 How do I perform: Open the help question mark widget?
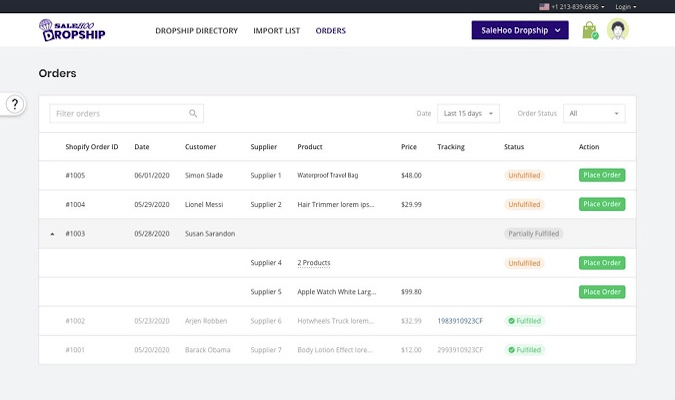[14, 104]
